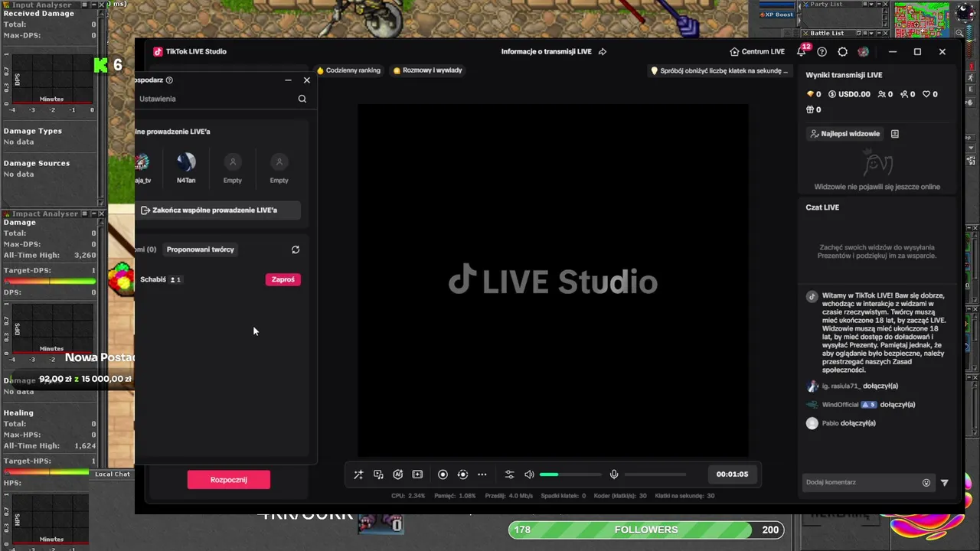Click the replay clip capture icon

click(x=462, y=474)
